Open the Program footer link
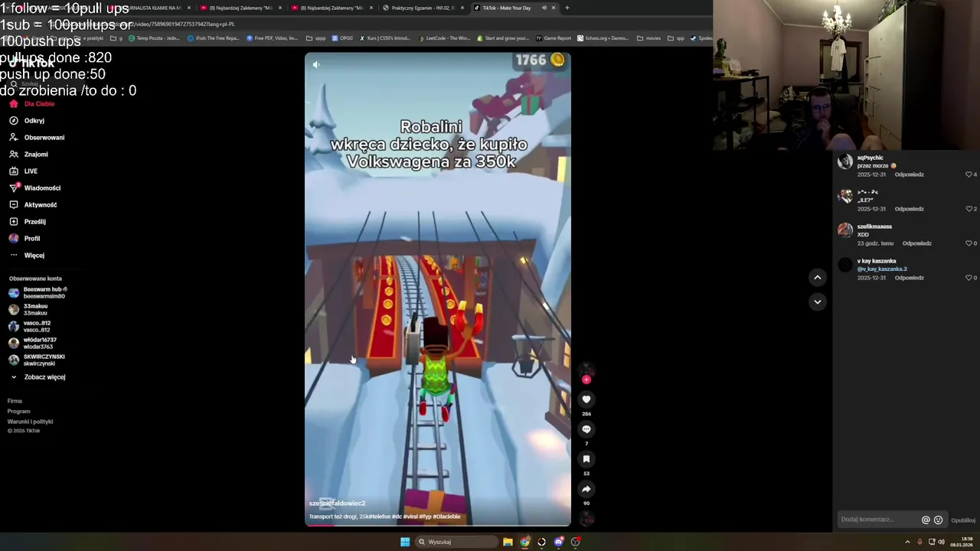This screenshot has height=551, width=980. click(x=18, y=412)
